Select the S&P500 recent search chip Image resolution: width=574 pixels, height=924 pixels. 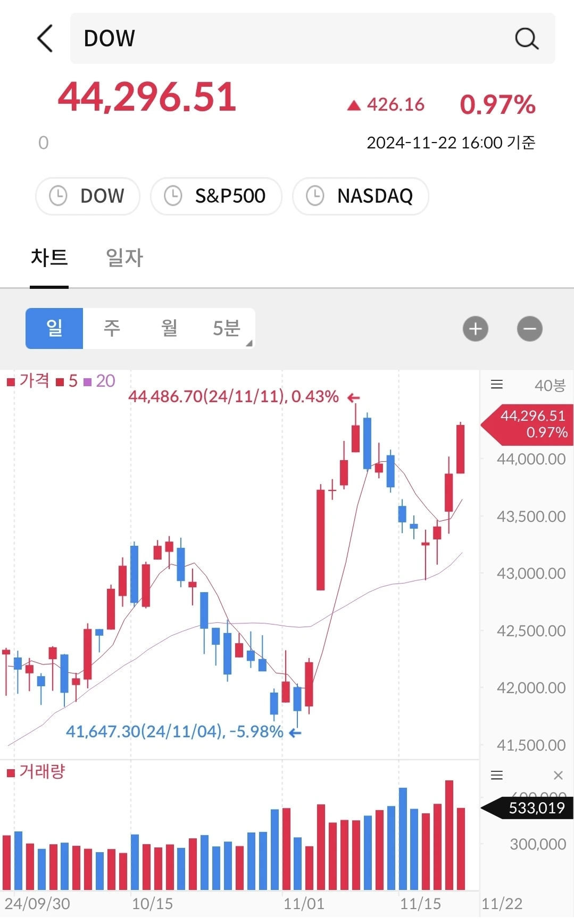click(216, 196)
